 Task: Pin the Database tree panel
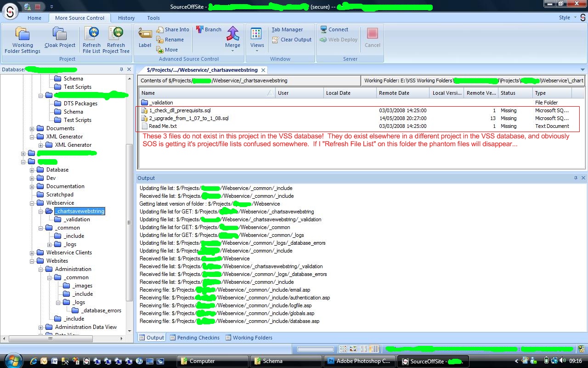coord(121,69)
